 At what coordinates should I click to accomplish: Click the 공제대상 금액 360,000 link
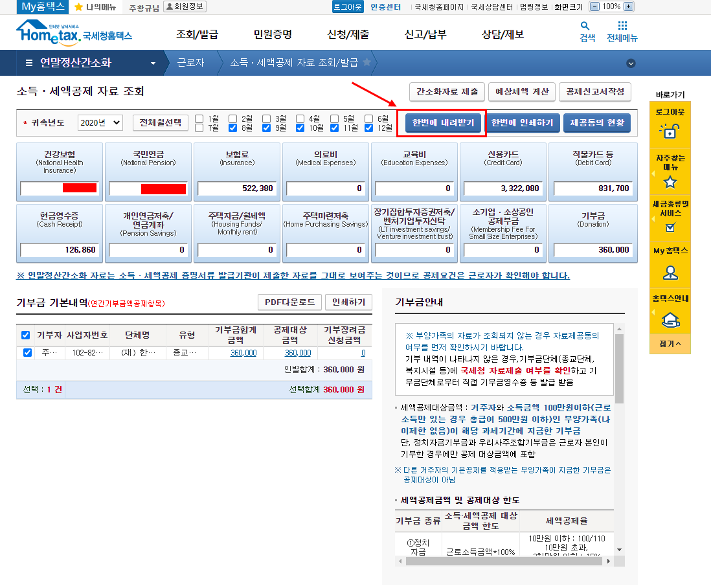point(298,353)
